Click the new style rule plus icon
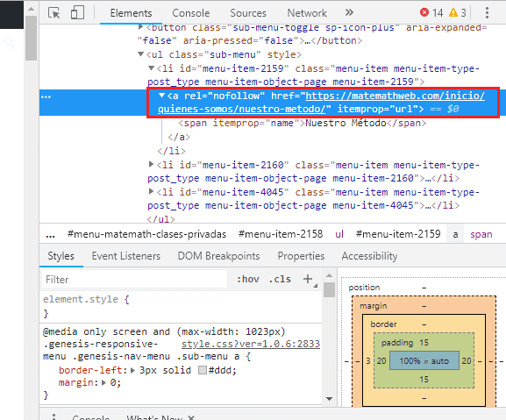Image resolution: width=506 pixels, height=420 pixels. click(x=308, y=279)
